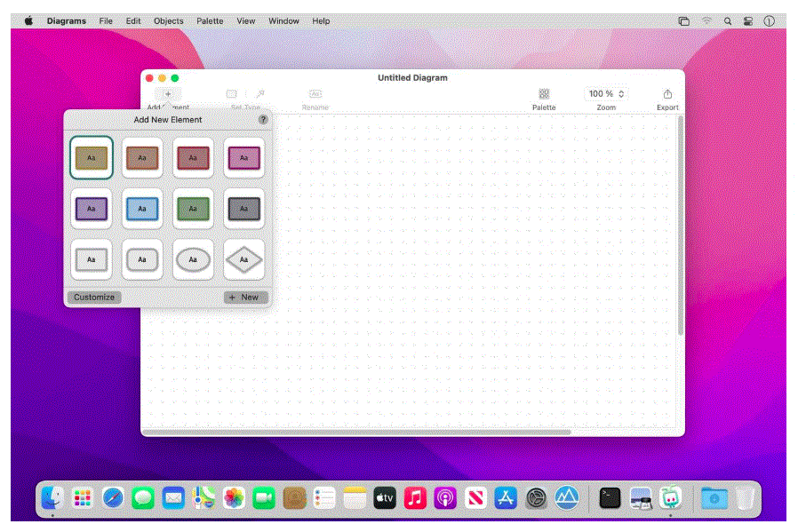Click the Spotlight search icon
This screenshot has height=532, width=798.
click(728, 20)
